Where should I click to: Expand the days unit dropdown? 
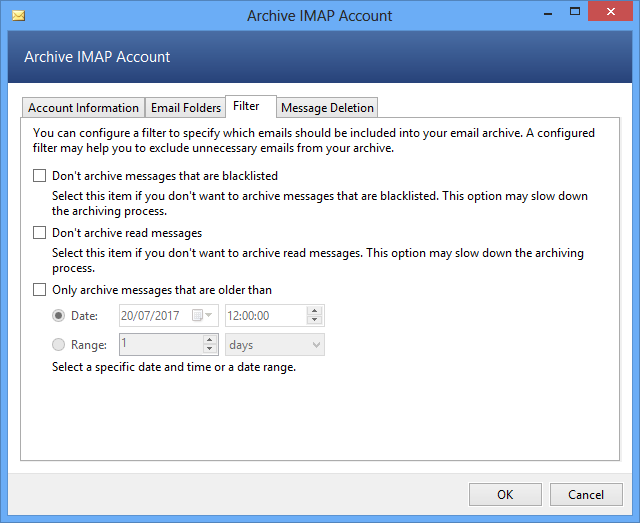pos(316,344)
